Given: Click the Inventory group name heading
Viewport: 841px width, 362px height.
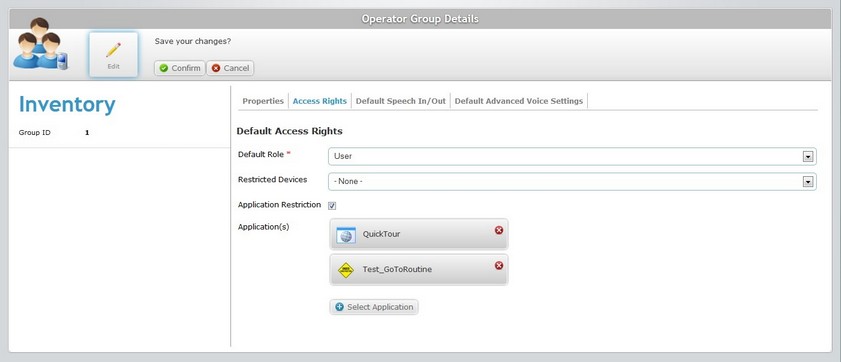Looking at the screenshot, I should (x=67, y=105).
